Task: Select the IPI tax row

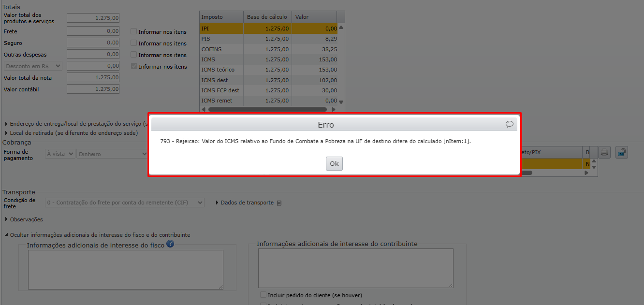Action: coord(268,29)
